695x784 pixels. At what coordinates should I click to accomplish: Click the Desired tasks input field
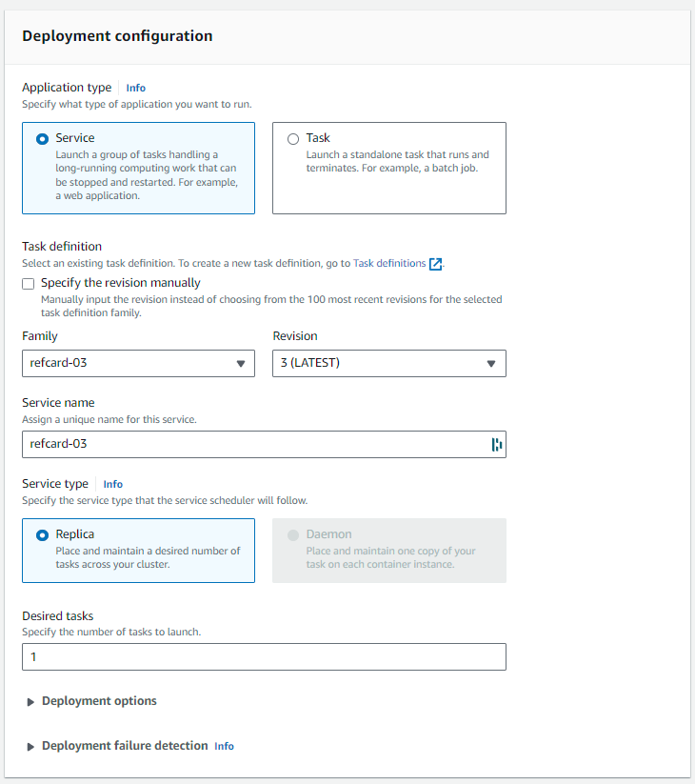point(264,657)
